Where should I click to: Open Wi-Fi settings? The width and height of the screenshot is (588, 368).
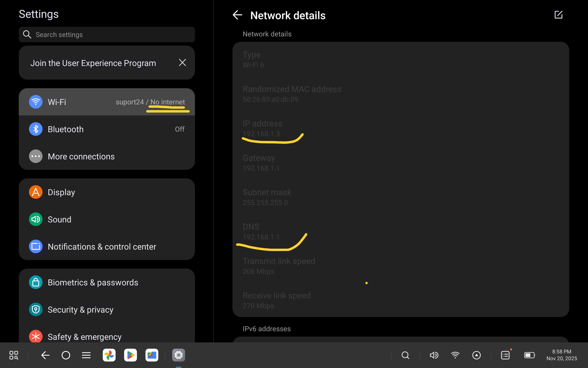(107, 102)
